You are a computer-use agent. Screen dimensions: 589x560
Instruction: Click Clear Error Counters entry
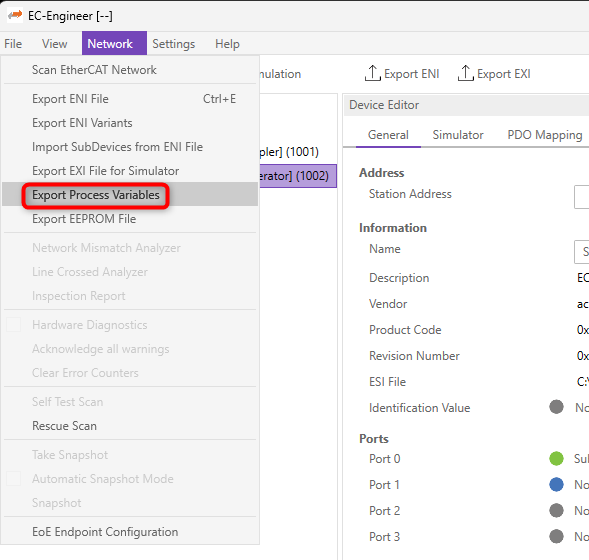coord(130,373)
